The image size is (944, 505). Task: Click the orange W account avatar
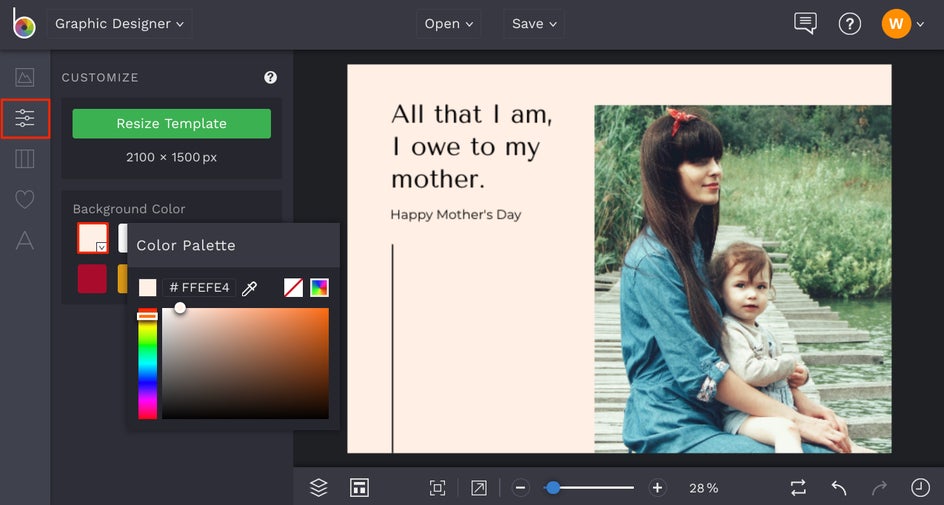pyautogui.click(x=896, y=24)
